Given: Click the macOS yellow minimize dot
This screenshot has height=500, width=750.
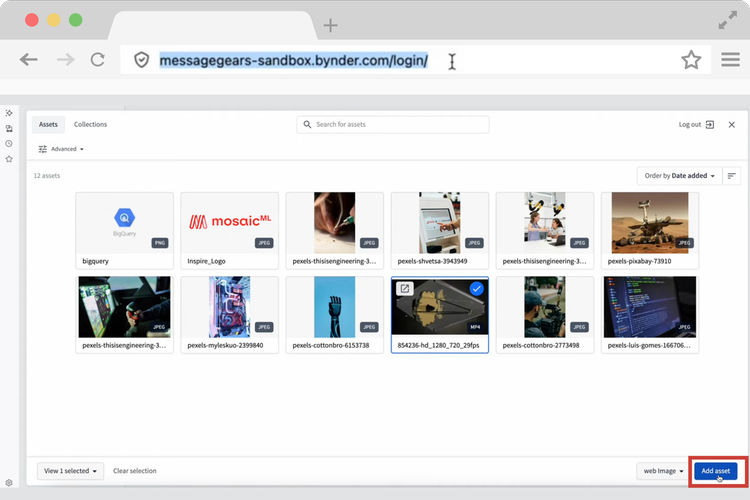Looking at the screenshot, I should [x=54, y=20].
